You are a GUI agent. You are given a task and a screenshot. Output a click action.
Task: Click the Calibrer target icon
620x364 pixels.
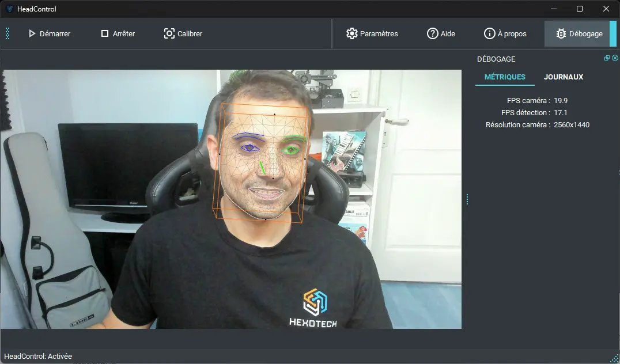tap(169, 34)
